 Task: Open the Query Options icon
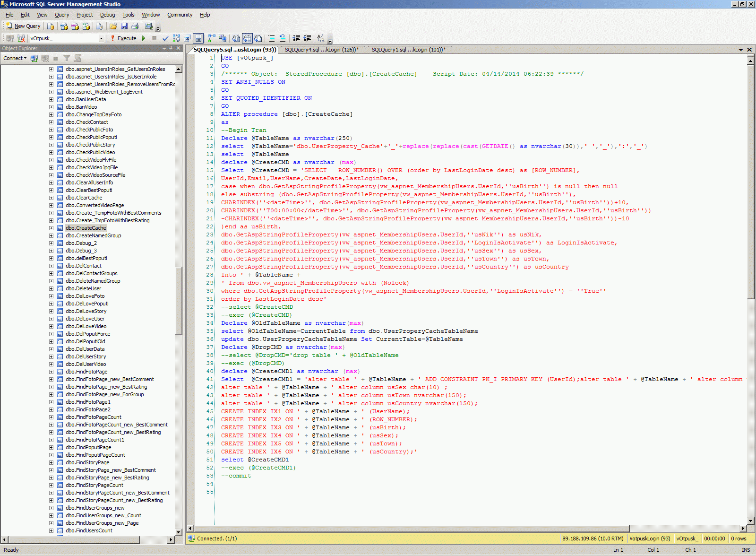pos(188,38)
